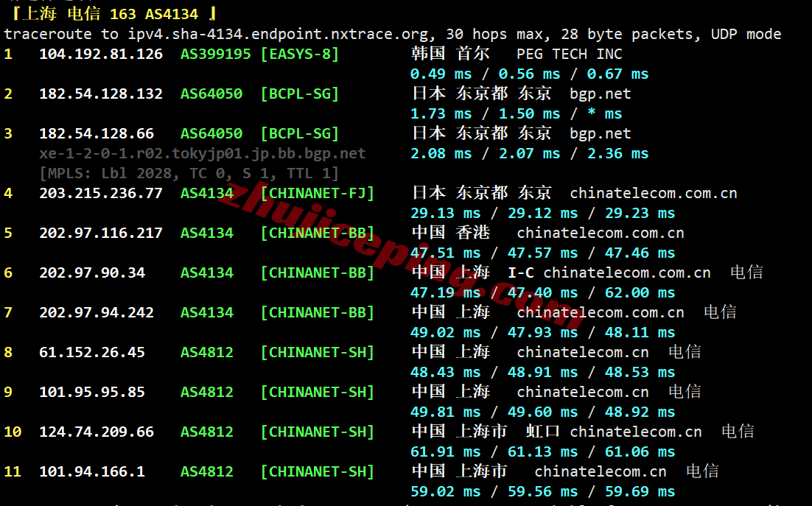This screenshot has height=506, width=812.
Task: Click the 59.02 ms latency value
Action: point(445,492)
